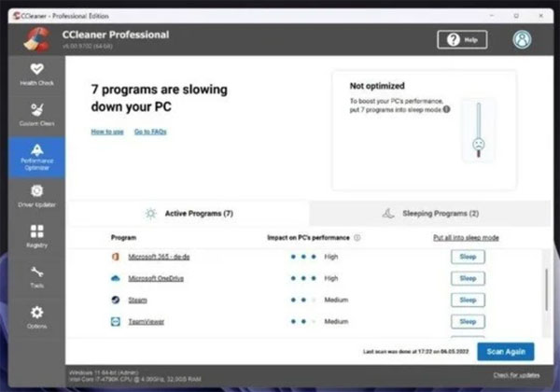Click the sad face optimization indicator

[478, 145]
